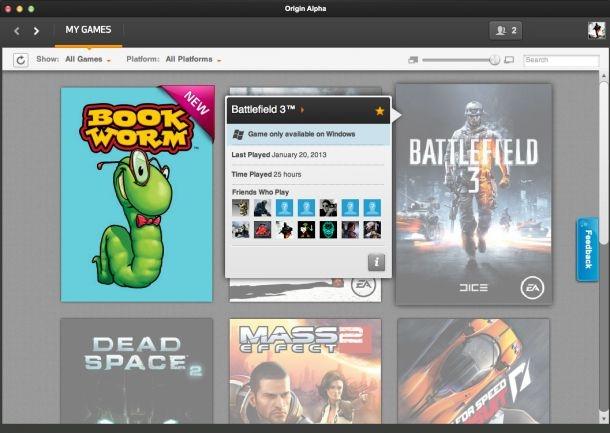The image size is (610, 433).
Task: Click the "Time Played 25 hours" text
Action: tap(266, 175)
